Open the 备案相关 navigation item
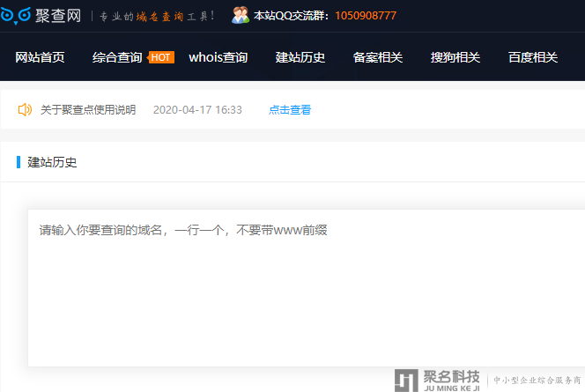The width and height of the screenshot is (585, 392). coord(378,57)
